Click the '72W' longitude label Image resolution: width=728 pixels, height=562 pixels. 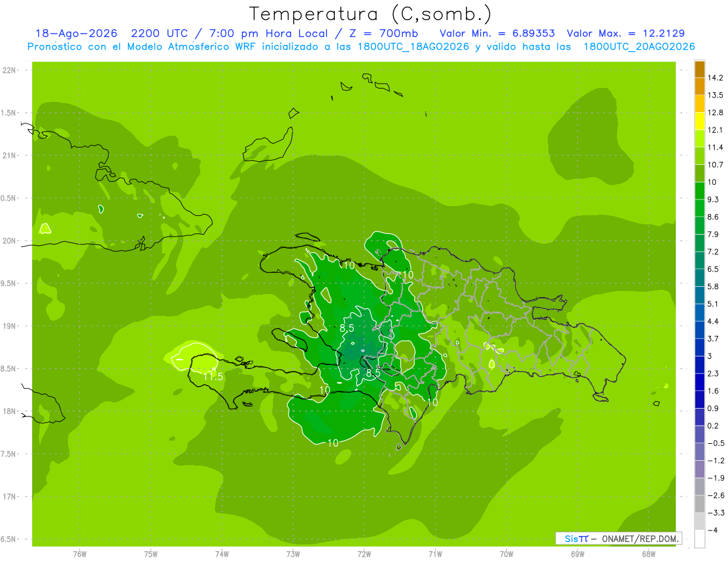pos(364,554)
